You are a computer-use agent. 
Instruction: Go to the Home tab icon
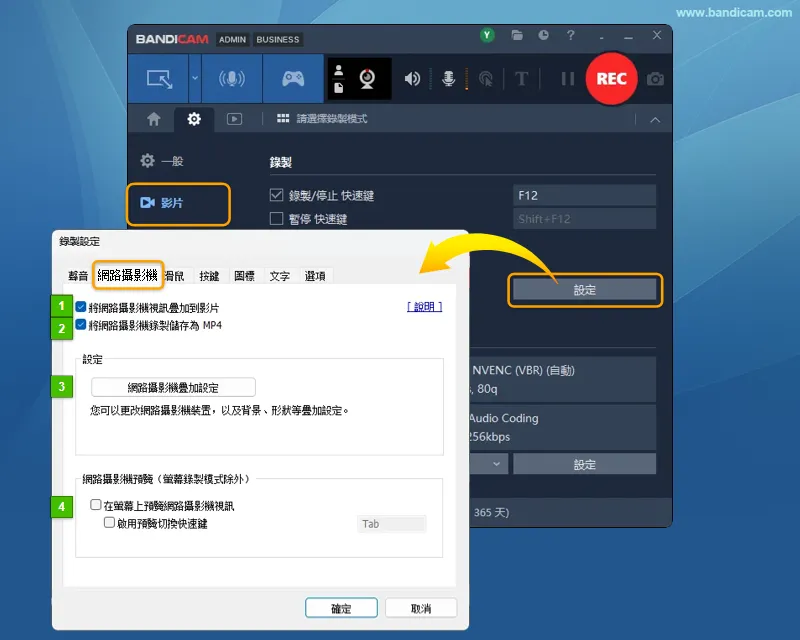(154, 119)
